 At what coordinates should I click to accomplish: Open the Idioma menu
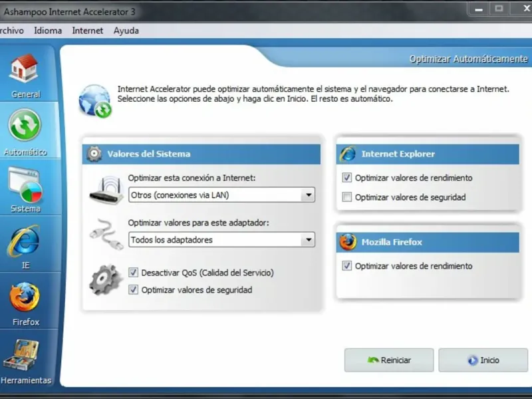coord(48,31)
